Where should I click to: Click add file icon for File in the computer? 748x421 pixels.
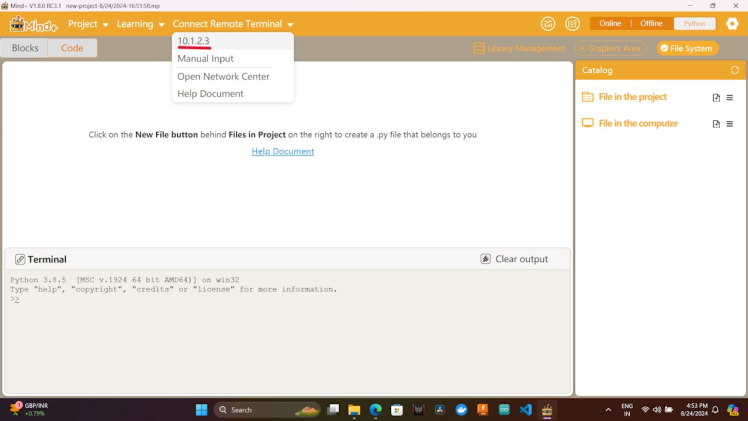[x=716, y=124]
